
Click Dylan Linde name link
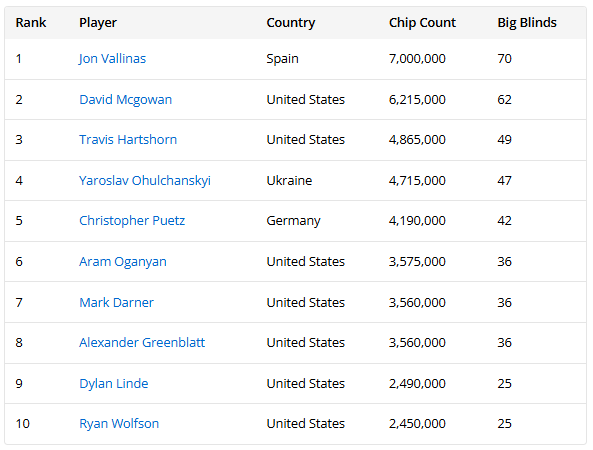[113, 384]
